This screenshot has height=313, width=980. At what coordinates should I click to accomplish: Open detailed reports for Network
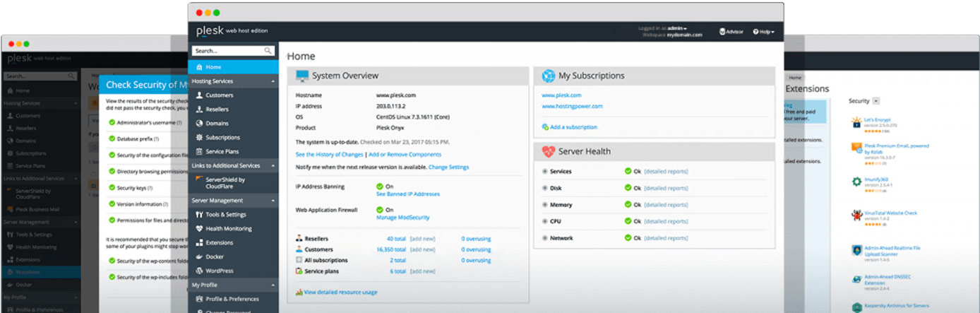(x=666, y=239)
